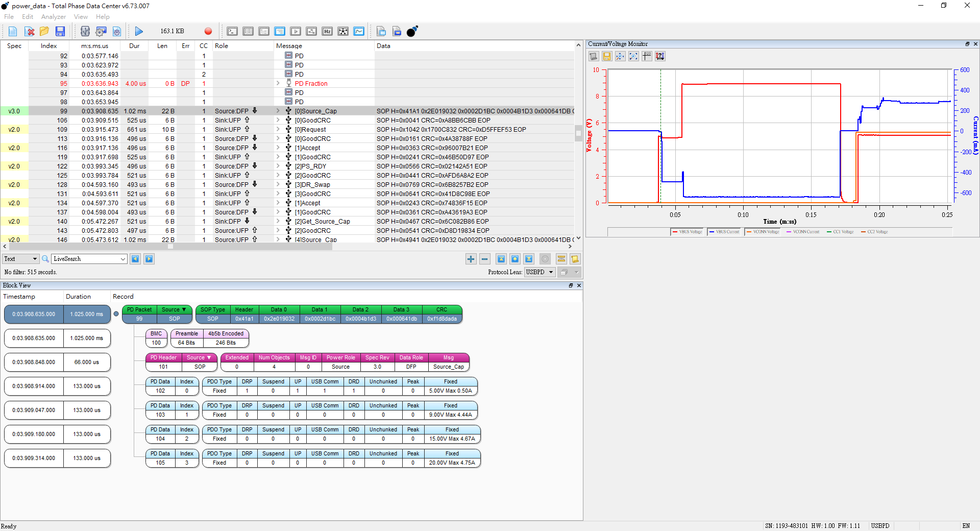Click the Hz toolbar icon
Viewport: 980px width, 531px height.
327,32
